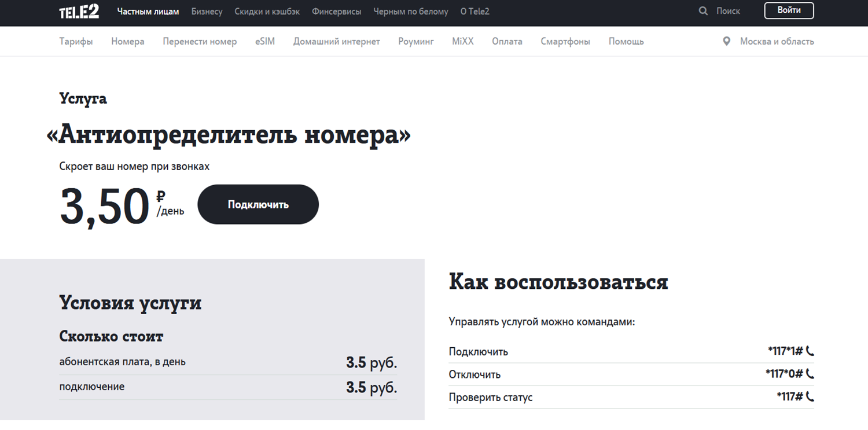Open Черным по белому page
Viewport: 868px width, 430px height.
pos(411,12)
